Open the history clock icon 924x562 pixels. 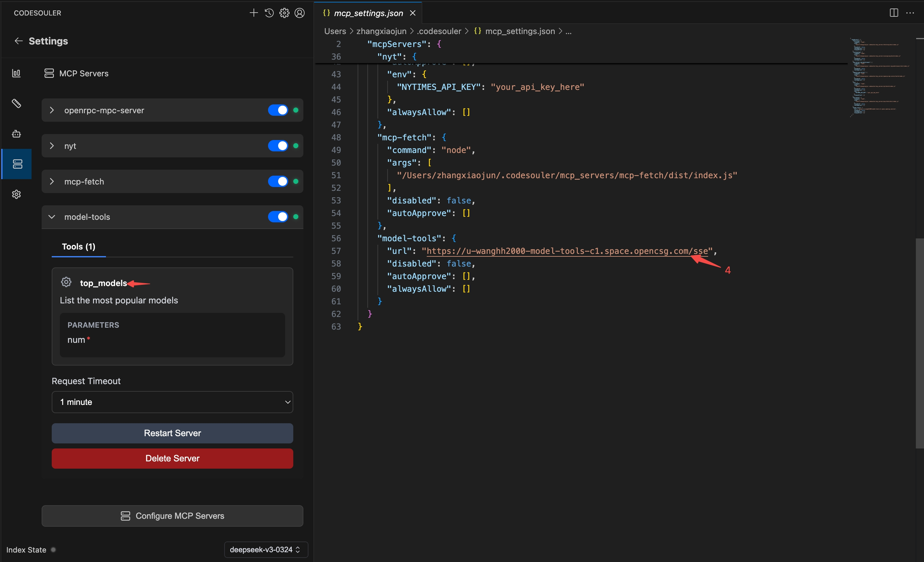(269, 13)
